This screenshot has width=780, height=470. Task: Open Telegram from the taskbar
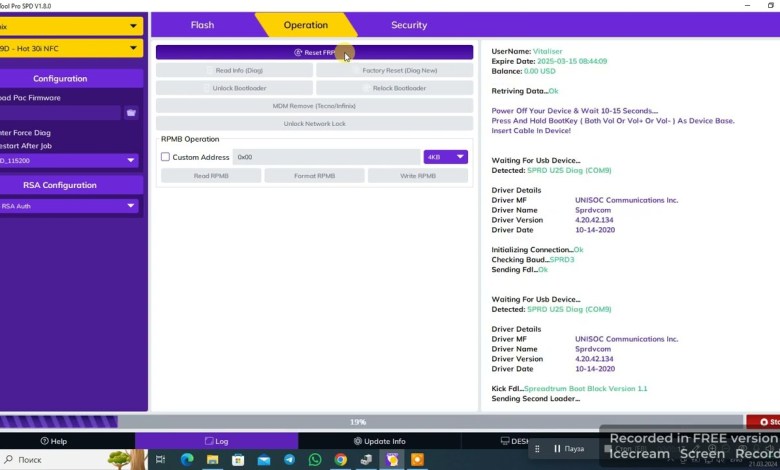tap(289, 460)
